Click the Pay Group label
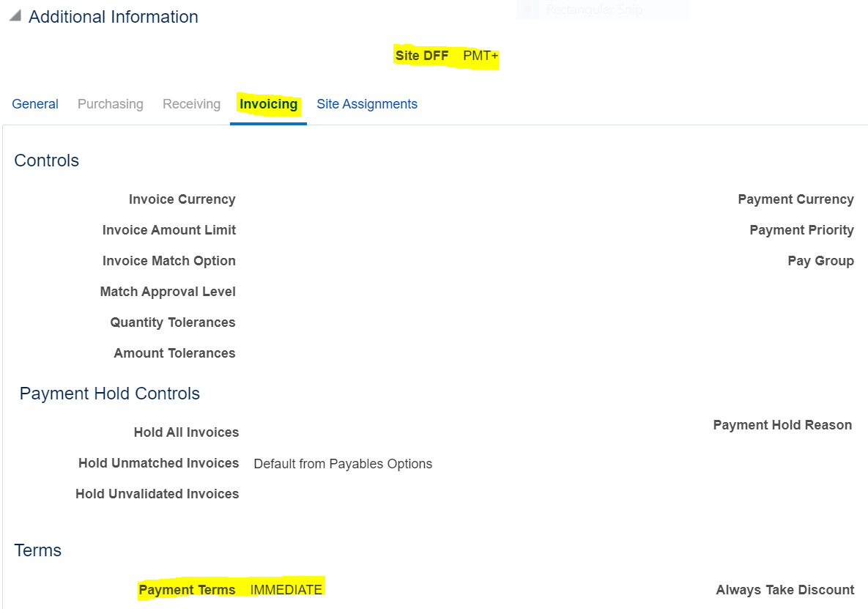This screenshot has width=868, height=609. coord(820,261)
